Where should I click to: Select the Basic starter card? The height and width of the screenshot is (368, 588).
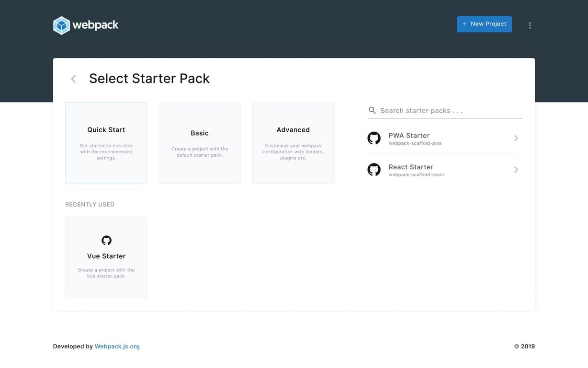[x=199, y=142]
